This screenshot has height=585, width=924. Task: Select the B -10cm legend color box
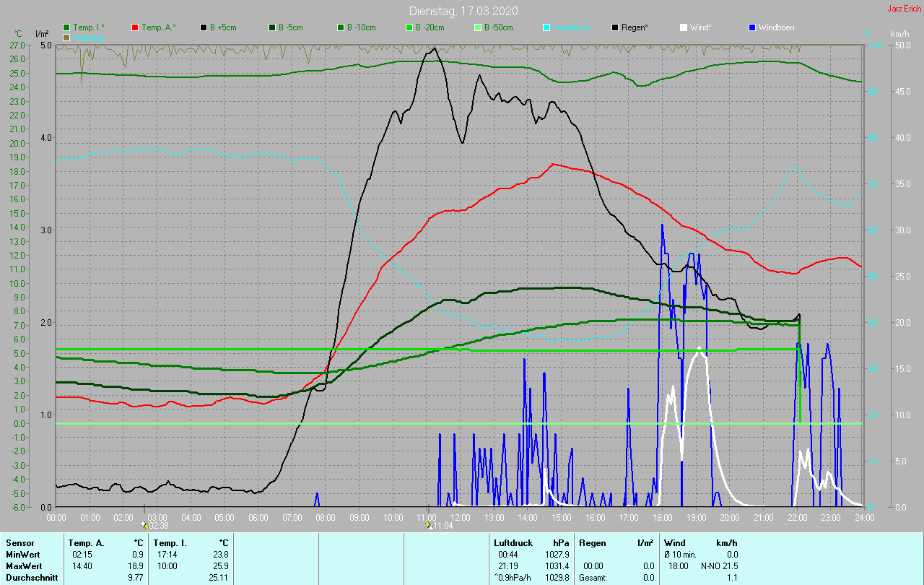(340, 27)
